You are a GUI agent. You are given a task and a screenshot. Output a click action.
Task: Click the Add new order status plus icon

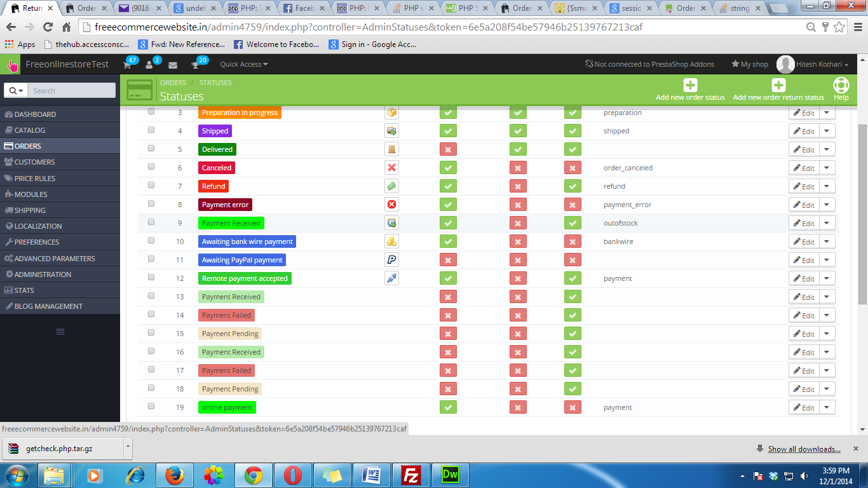click(x=690, y=85)
